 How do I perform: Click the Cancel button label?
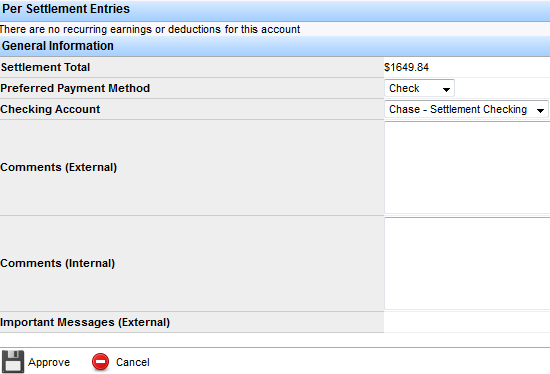(x=133, y=362)
